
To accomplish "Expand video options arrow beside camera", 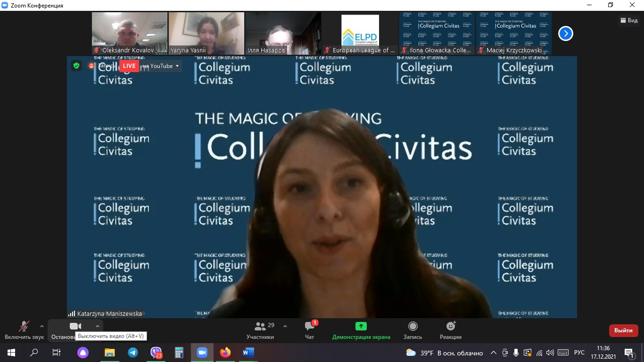I will pos(98,326).
